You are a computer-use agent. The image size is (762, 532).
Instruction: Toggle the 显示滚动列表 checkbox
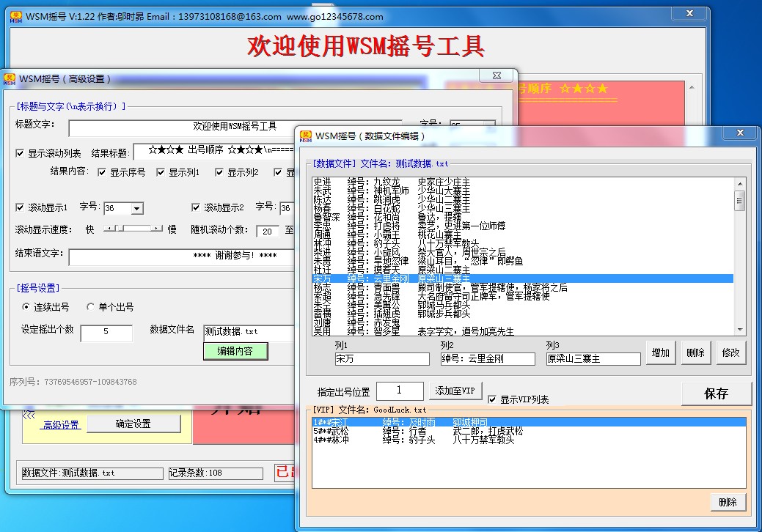pyautogui.click(x=20, y=153)
